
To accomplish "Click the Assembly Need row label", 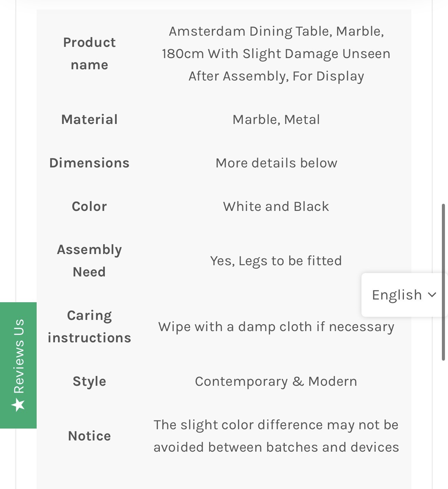I will [90, 261].
